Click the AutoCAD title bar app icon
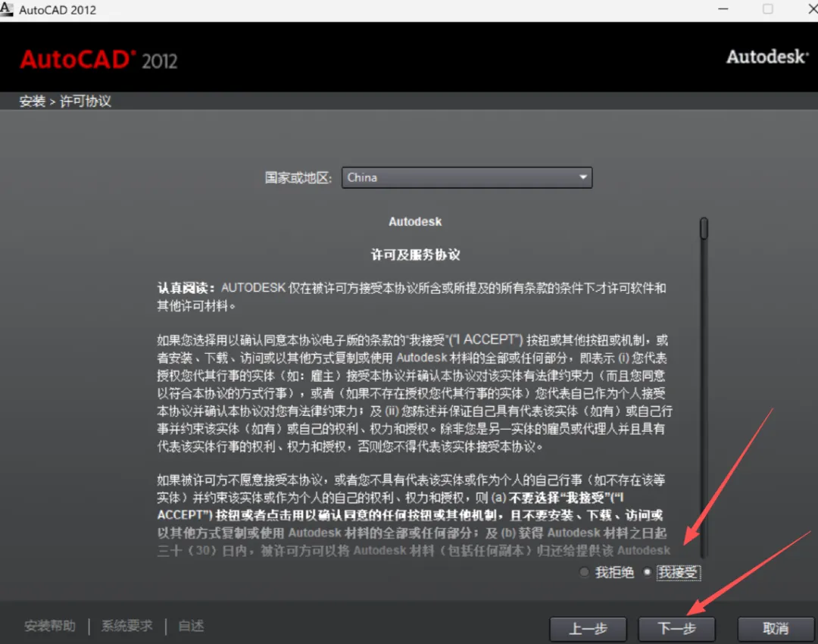This screenshot has height=644, width=818. pos(7,9)
